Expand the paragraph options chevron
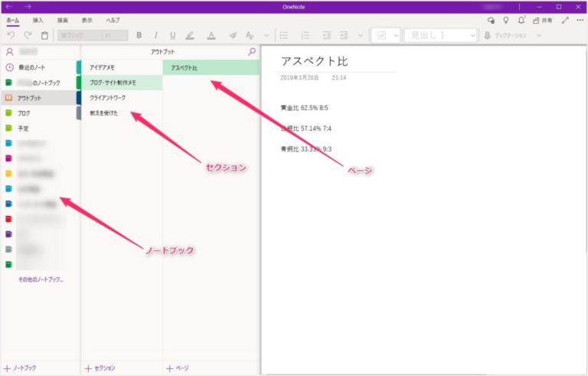The height and width of the screenshot is (376, 588). click(361, 36)
